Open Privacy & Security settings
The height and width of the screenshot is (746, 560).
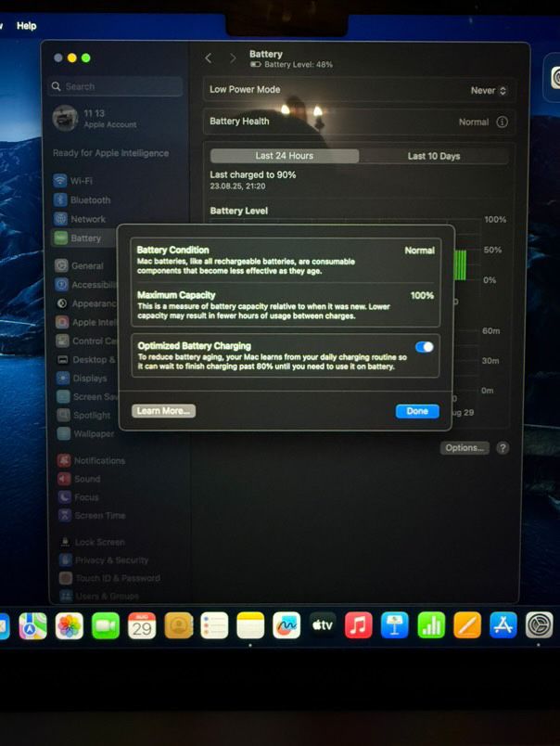click(104, 560)
